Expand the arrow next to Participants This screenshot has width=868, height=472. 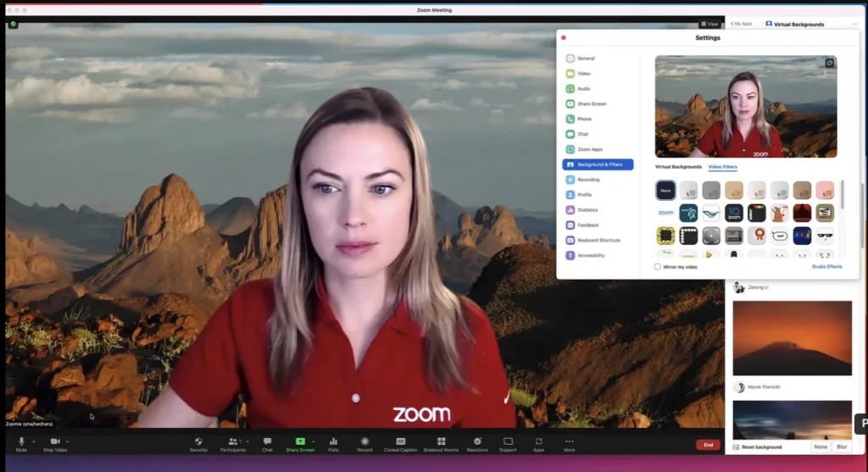click(x=248, y=441)
